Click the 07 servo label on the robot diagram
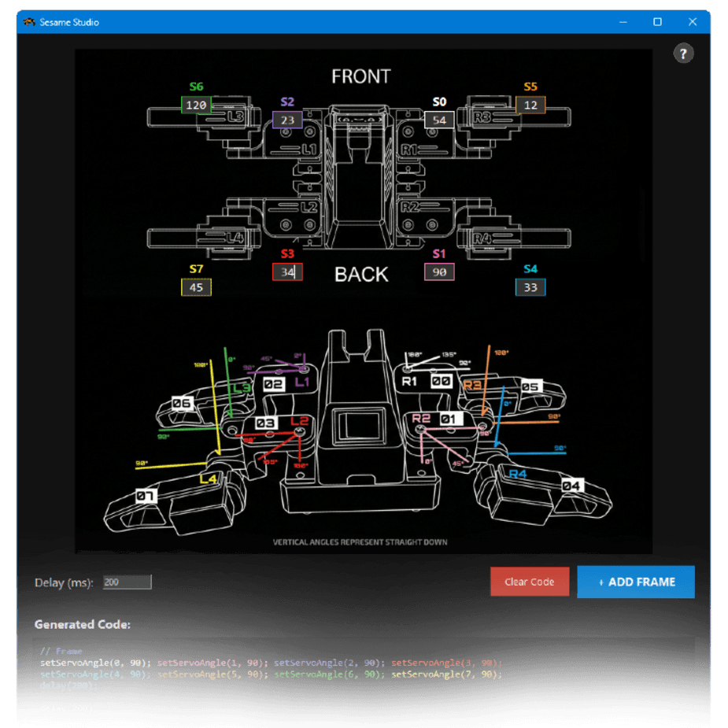The height and width of the screenshot is (728, 728). pos(146,497)
